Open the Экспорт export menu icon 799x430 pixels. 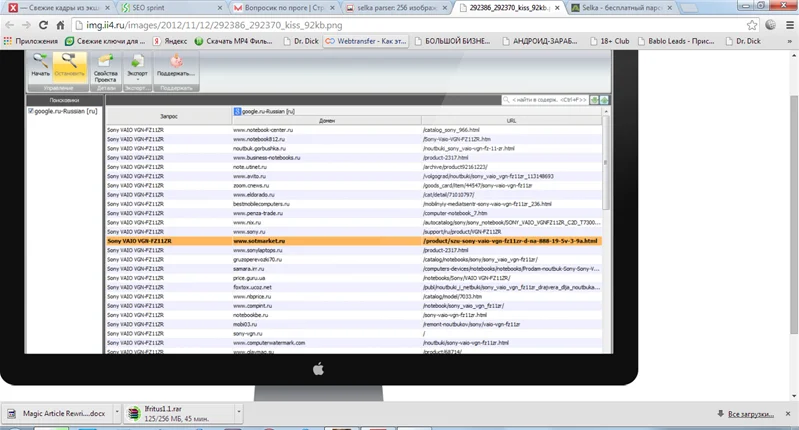pos(137,66)
